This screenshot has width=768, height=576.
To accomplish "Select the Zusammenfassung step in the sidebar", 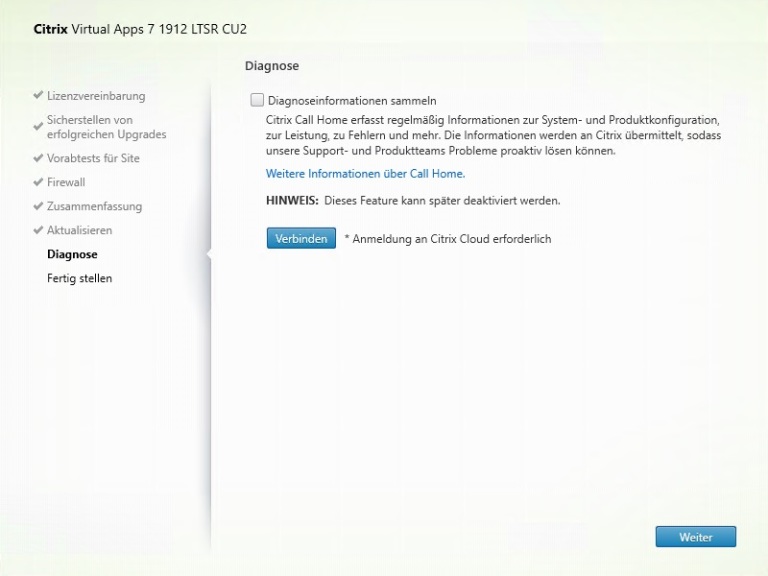I will [x=95, y=206].
